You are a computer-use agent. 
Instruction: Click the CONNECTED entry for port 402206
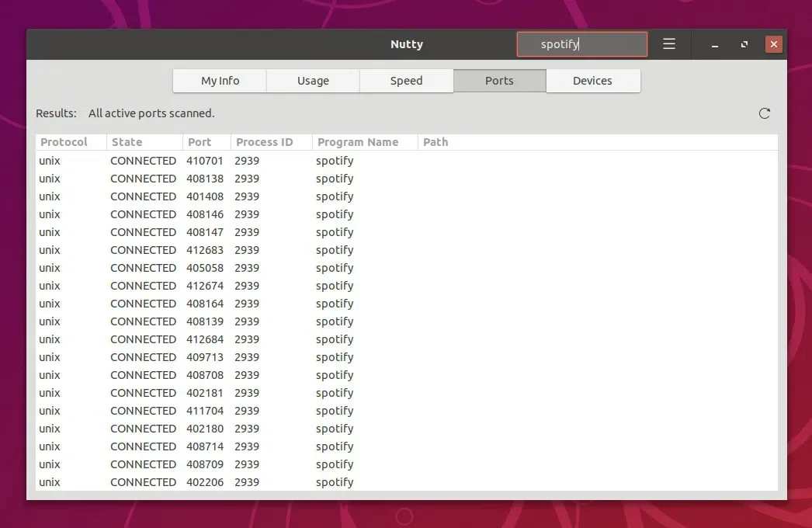pos(233,482)
